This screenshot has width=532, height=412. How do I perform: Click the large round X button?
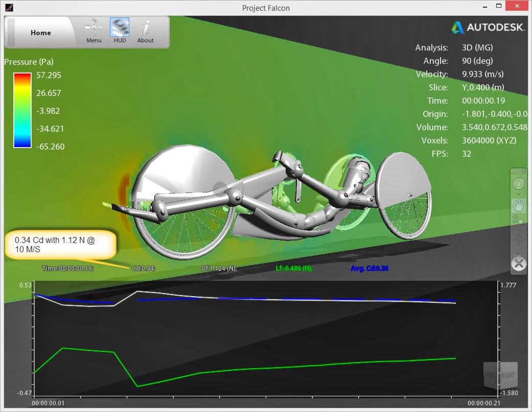coord(519,263)
